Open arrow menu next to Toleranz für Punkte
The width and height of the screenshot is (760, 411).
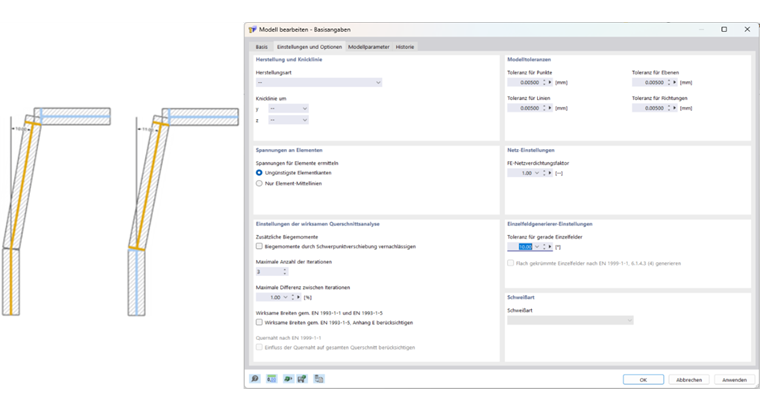(550, 82)
